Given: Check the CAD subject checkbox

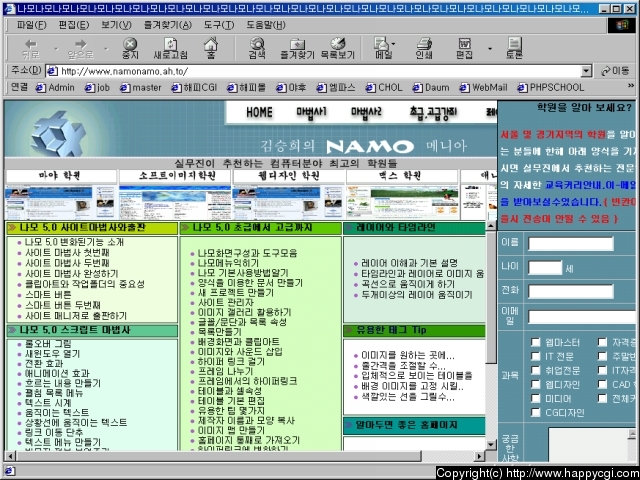Looking at the screenshot, I should click(602, 384).
